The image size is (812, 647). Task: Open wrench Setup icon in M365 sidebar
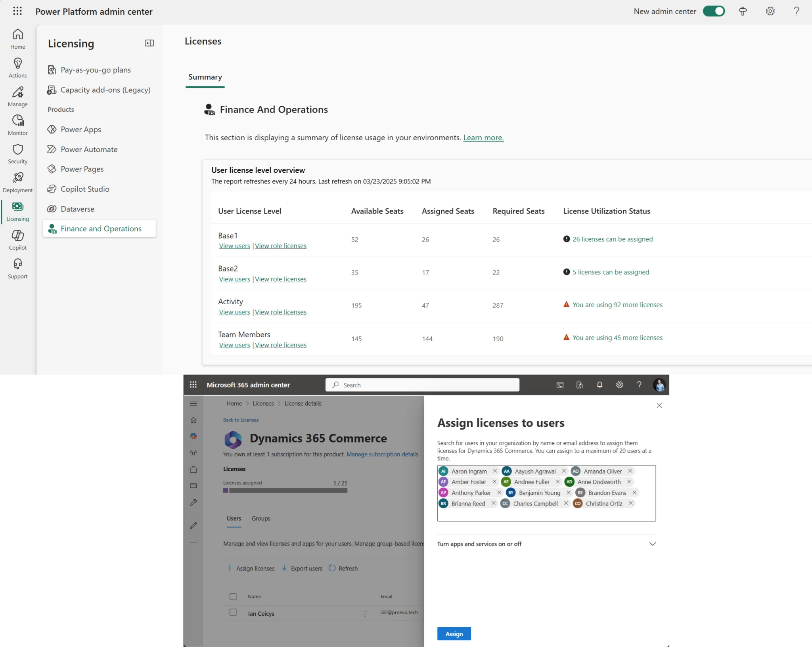pos(193,502)
